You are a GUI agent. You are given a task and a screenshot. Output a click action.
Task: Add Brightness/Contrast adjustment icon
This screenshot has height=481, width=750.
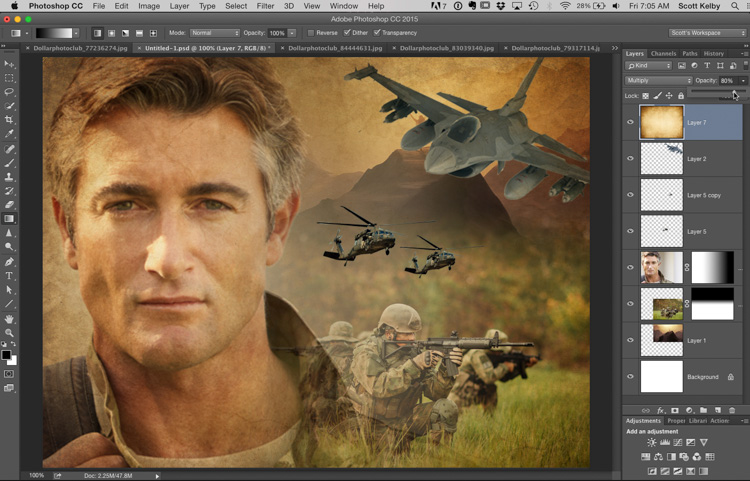(x=652, y=442)
